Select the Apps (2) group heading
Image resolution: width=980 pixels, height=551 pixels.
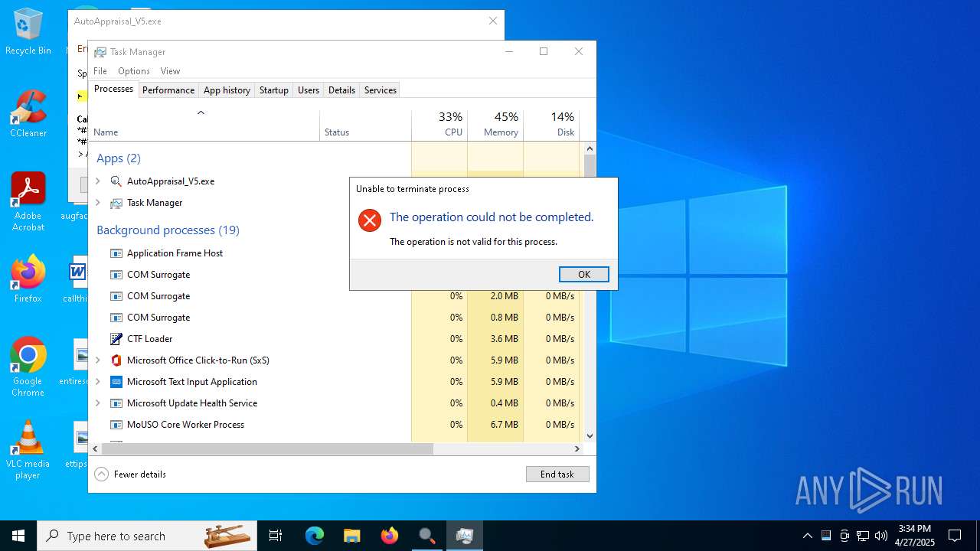119,158
